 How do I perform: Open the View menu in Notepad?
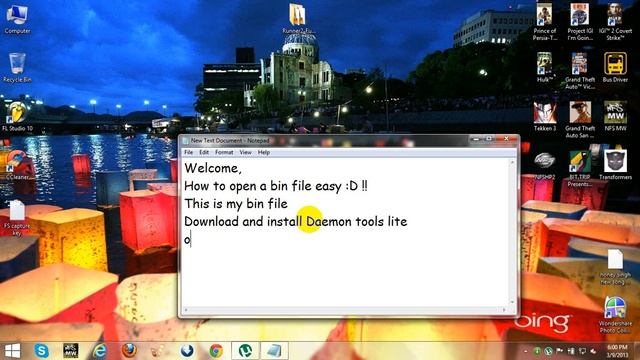pos(245,152)
